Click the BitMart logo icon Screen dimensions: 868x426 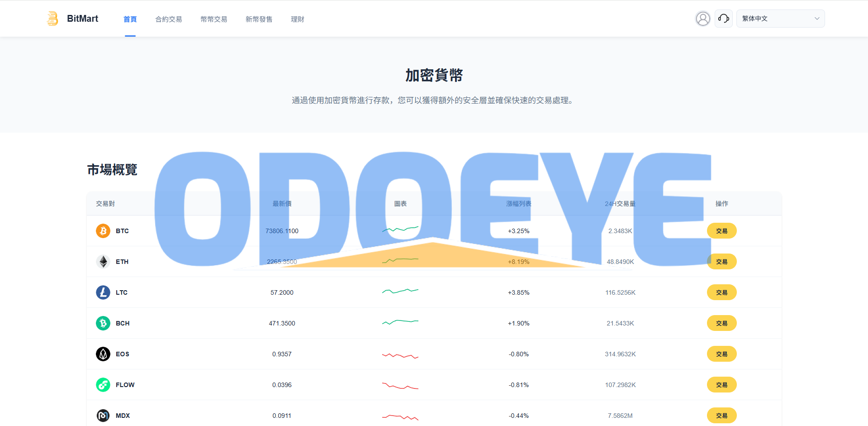click(52, 19)
